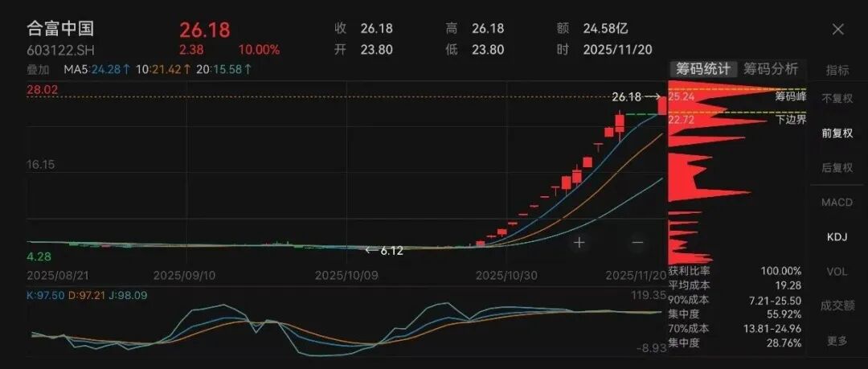Click the 下边界 label
Image resolution: width=868 pixels, height=369 pixels.
click(x=791, y=119)
